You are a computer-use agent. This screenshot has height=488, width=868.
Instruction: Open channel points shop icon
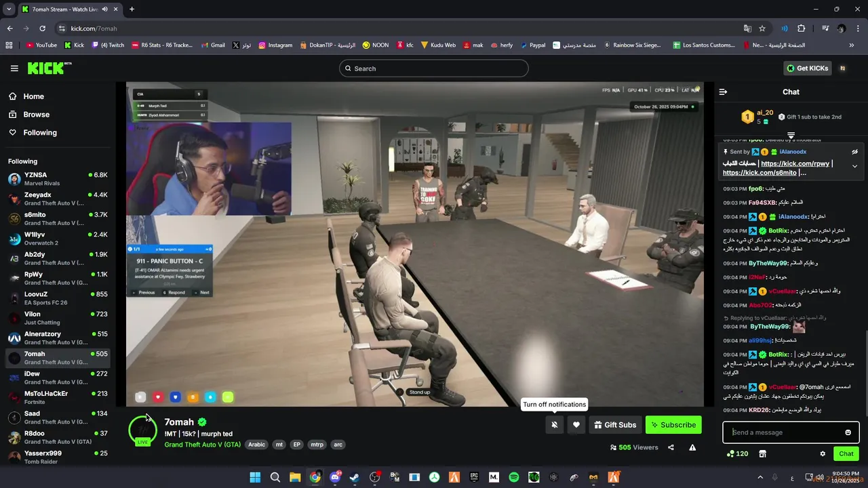tap(762, 453)
